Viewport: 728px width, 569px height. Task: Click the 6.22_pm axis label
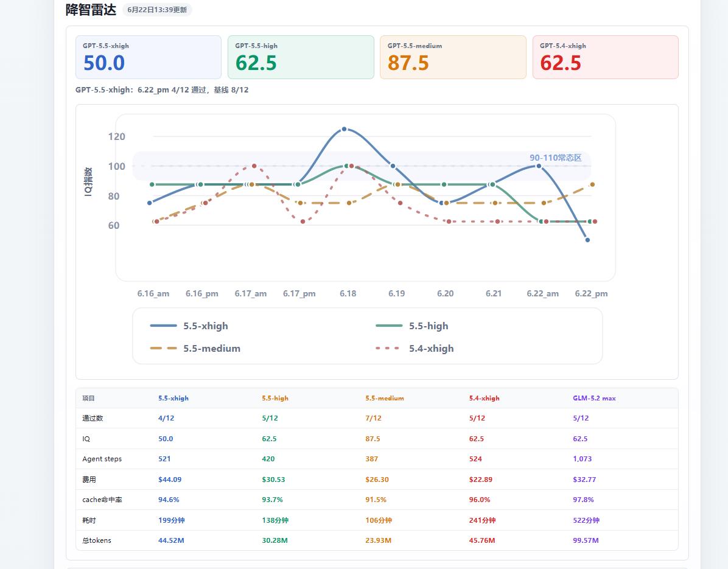pos(591,293)
